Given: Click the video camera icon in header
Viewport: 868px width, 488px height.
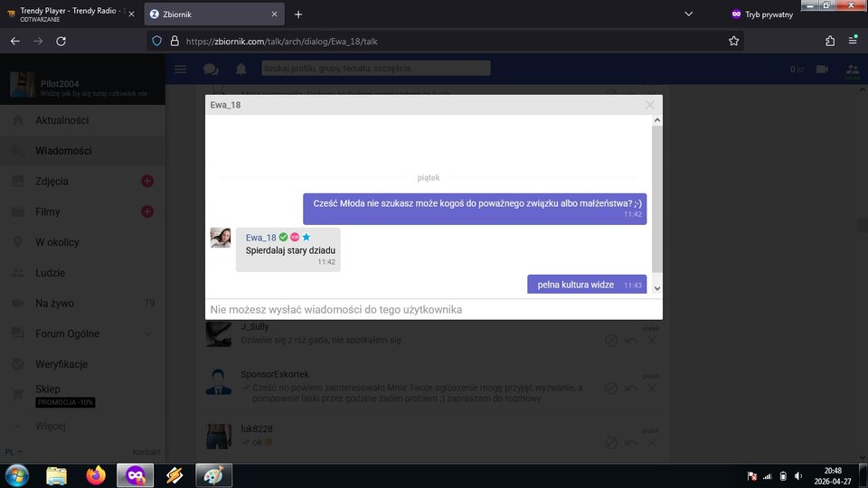Looking at the screenshot, I should point(822,70).
